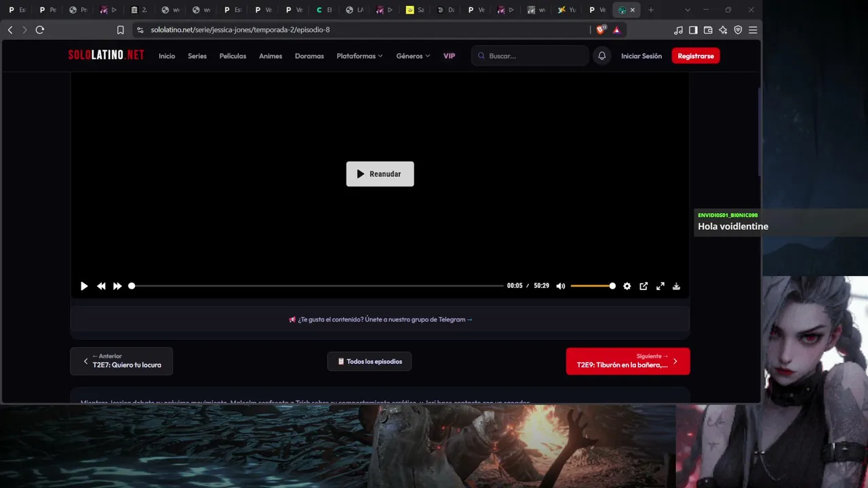Rewind the video with the double-arrow icon
The height and width of the screenshot is (488, 868).
(x=101, y=286)
